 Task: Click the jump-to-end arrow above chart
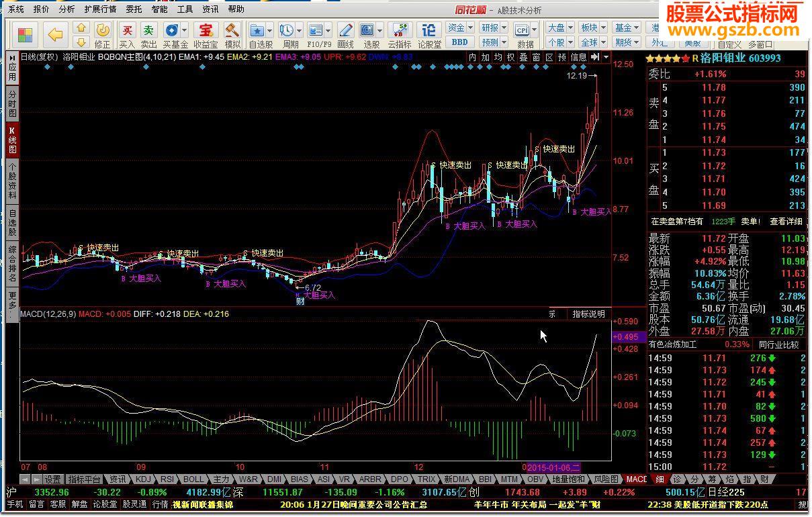click(595, 58)
